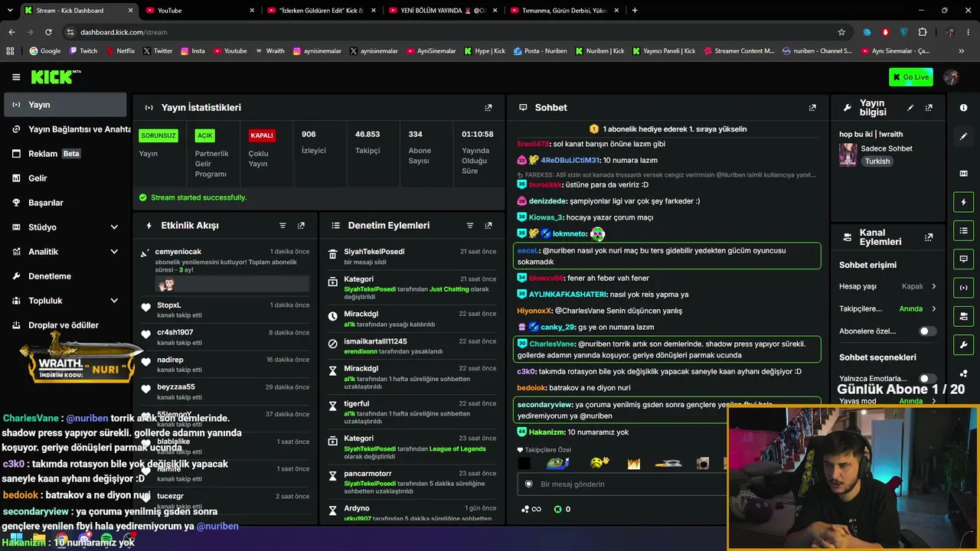Open the Reklam Beta sidebar item

[65, 154]
